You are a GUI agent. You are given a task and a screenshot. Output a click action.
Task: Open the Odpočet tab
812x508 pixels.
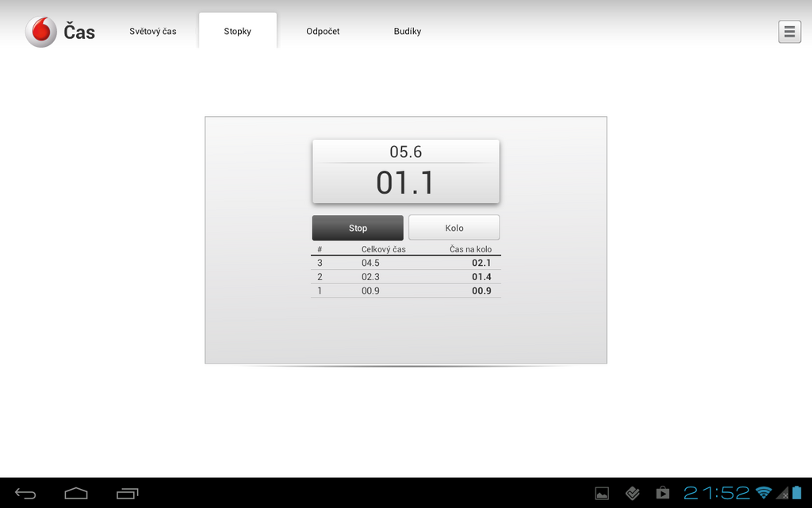point(323,32)
